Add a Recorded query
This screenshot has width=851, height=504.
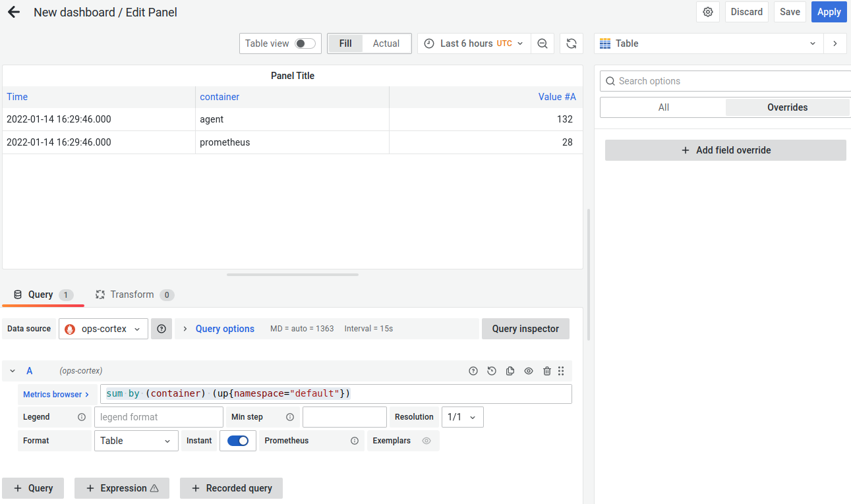click(231, 488)
